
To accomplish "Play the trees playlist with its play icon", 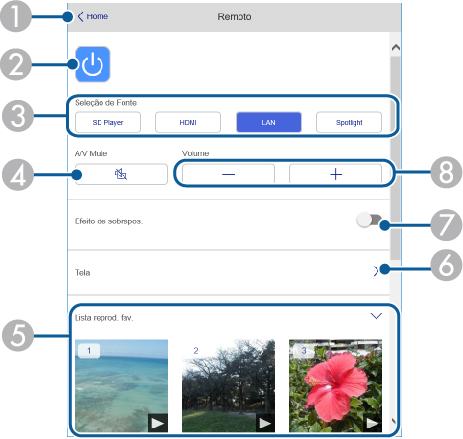I will (265, 423).
